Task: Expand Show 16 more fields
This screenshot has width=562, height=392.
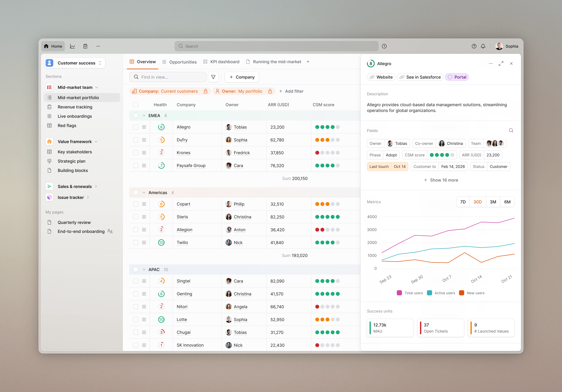Action: tap(441, 180)
